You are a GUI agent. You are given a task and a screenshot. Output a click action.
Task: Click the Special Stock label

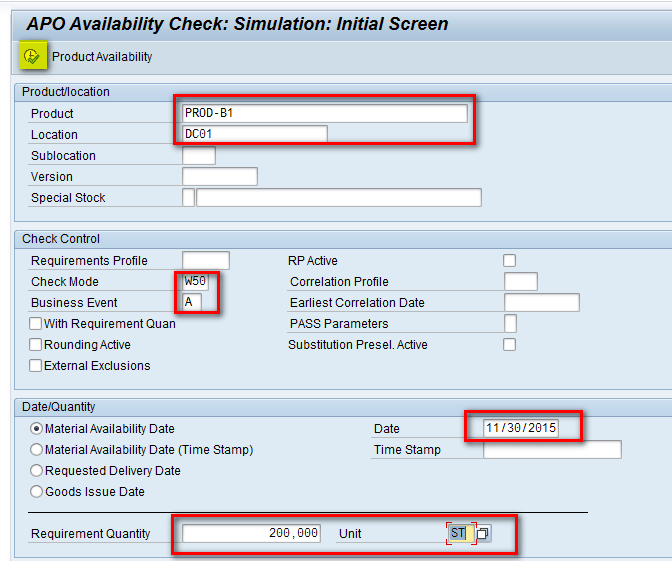click(68, 198)
